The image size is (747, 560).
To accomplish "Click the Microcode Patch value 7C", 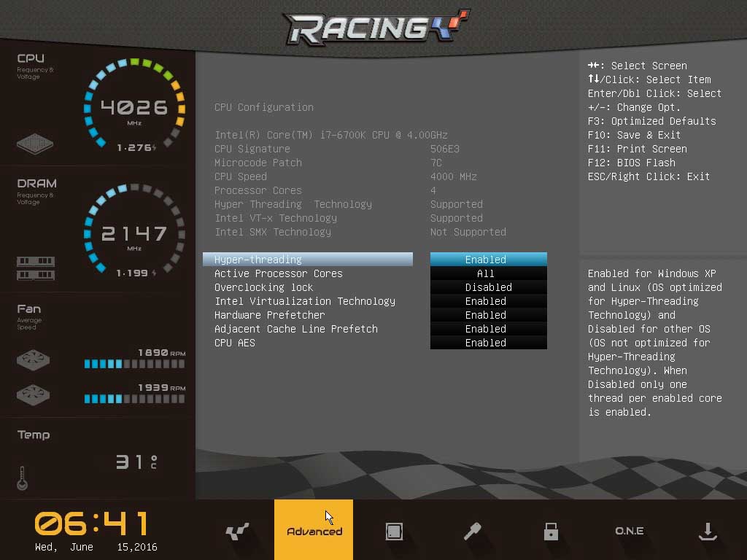I will pyautogui.click(x=436, y=163).
